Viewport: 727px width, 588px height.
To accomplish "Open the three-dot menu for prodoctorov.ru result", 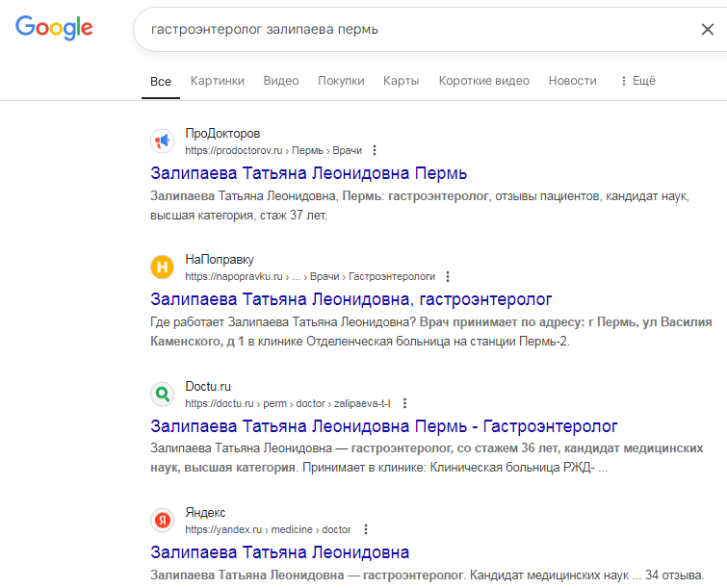I will [x=375, y=150].
